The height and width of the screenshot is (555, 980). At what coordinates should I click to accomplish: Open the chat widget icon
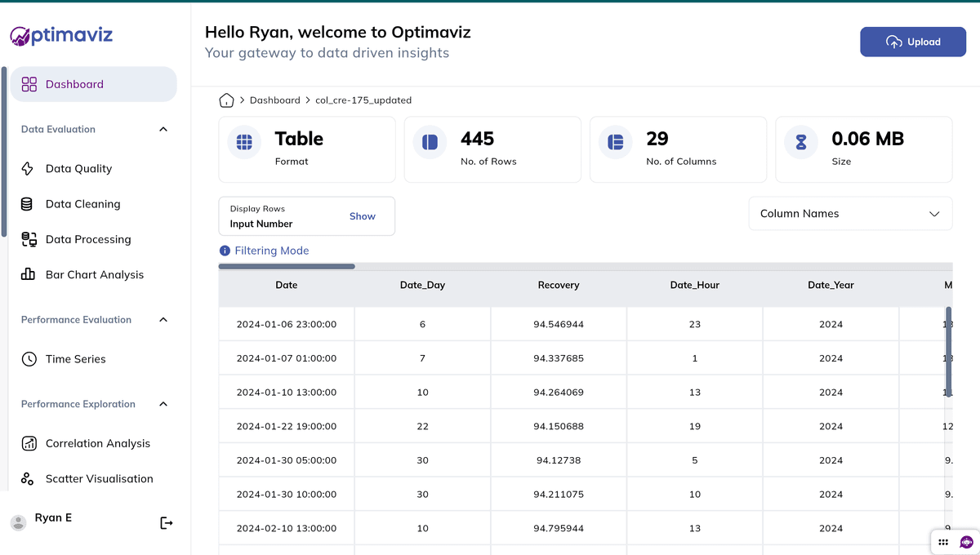pos(967,542)
